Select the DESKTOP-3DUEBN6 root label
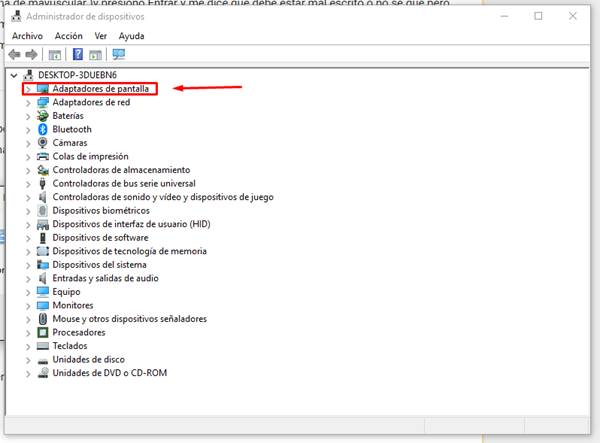Image resolution: width=600 pixels, height=443 pixels. (77, 75)
